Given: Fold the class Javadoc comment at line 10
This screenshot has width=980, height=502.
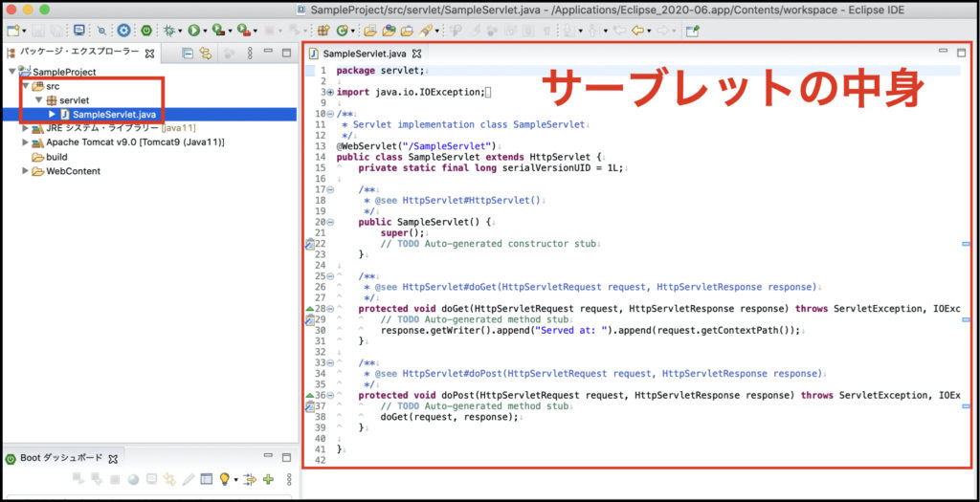Looking at the screenshot, I should (330, 114).
